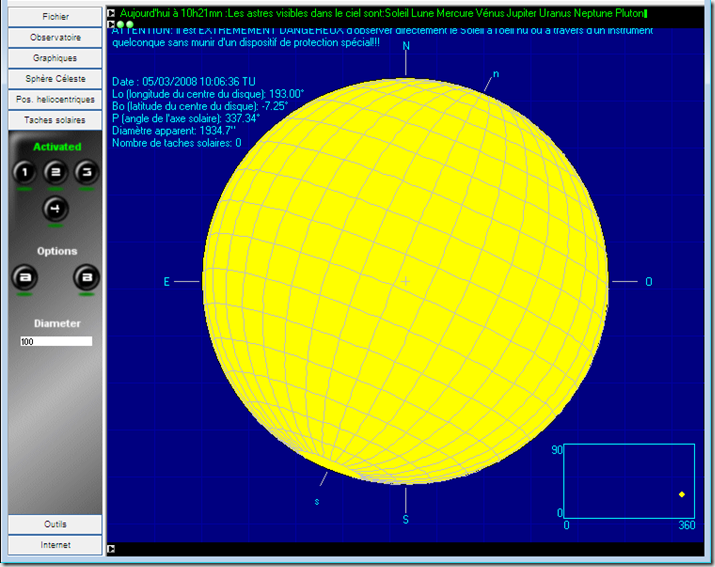Click the green Activated label
This screenshot has width=715, height=567.
(x=57, y=147)
